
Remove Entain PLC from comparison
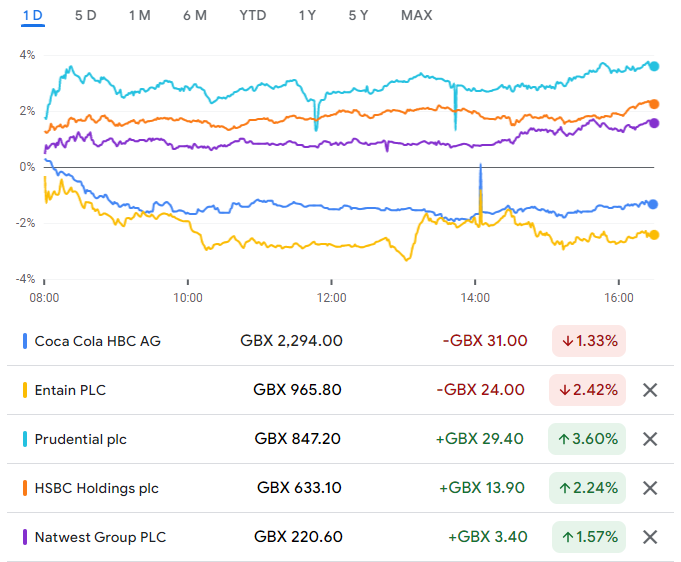coord(650,390)
